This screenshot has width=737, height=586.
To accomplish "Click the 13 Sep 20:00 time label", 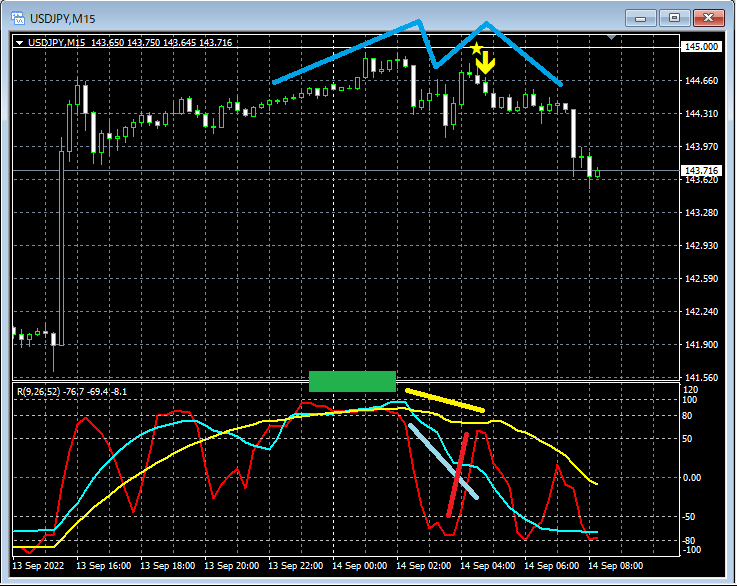I will coord(232,566).
